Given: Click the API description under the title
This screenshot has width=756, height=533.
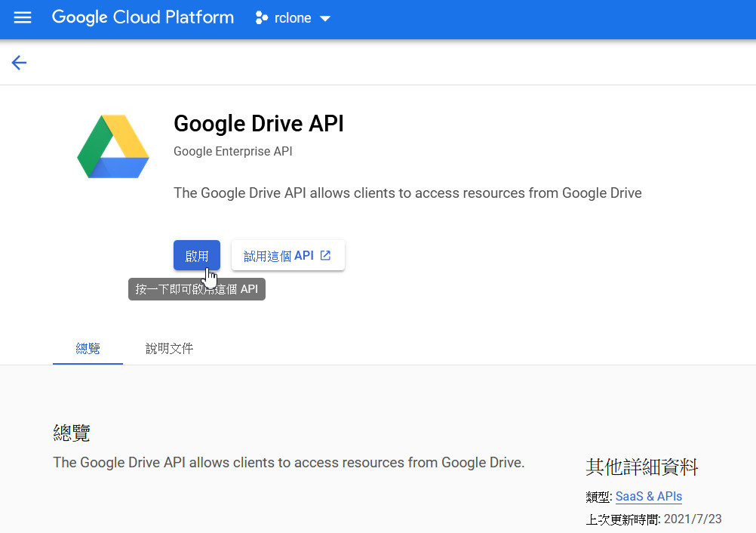Looking at the screenshot, I should click(x=407, y=193).
